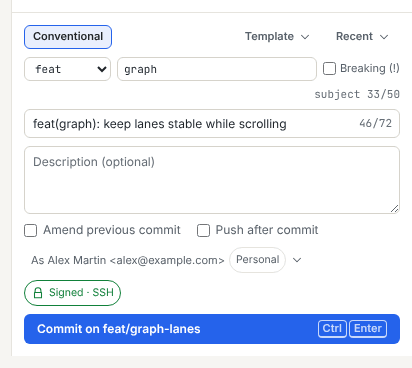412x368 pixels.
Task: Click the 46/72 character counter
Action: click(x=375, y=123)
